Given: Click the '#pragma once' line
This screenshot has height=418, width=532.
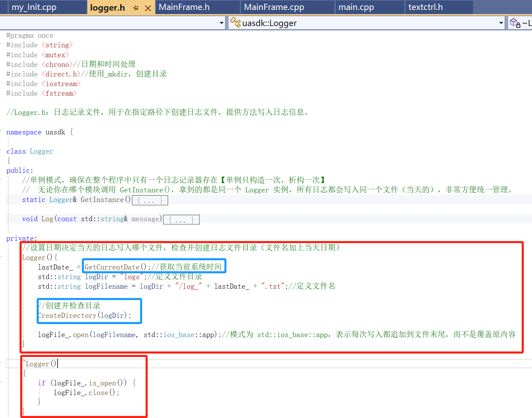Looking at the screenshot, I should point(30,36).
